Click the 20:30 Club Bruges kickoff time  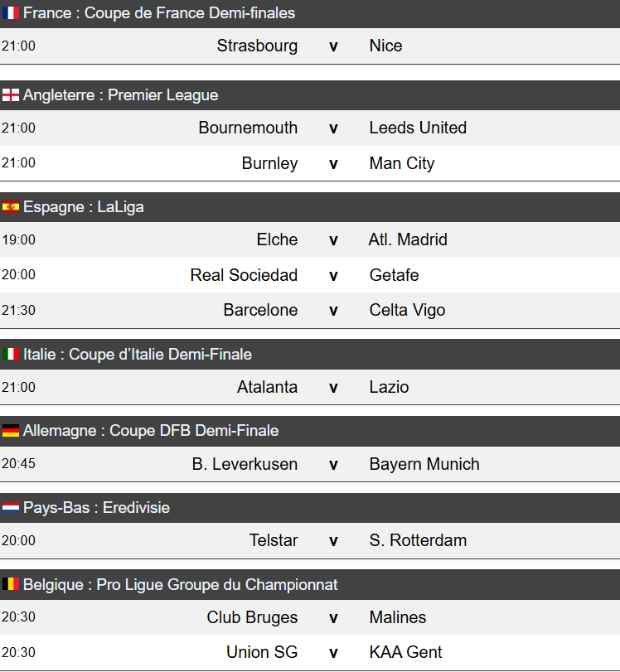tap(18, 617)
